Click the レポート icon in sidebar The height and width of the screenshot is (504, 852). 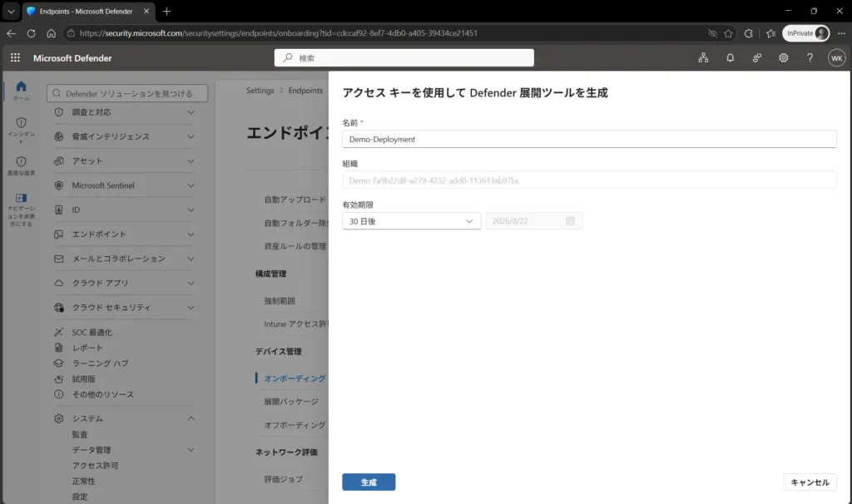click(x=59, y=348)
